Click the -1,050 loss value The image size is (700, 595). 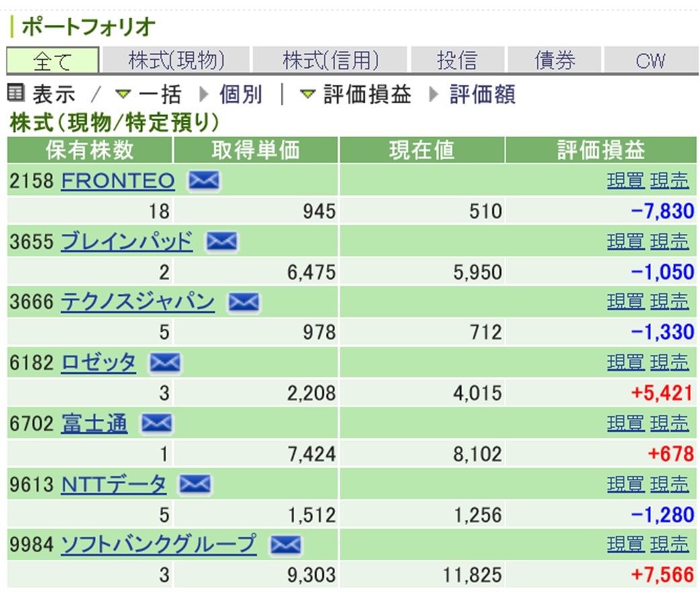[662, 272]
